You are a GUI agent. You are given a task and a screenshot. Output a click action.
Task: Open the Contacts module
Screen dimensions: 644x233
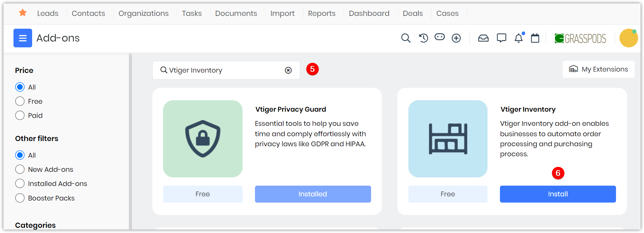pyautogui.click(x=88, y=13)
